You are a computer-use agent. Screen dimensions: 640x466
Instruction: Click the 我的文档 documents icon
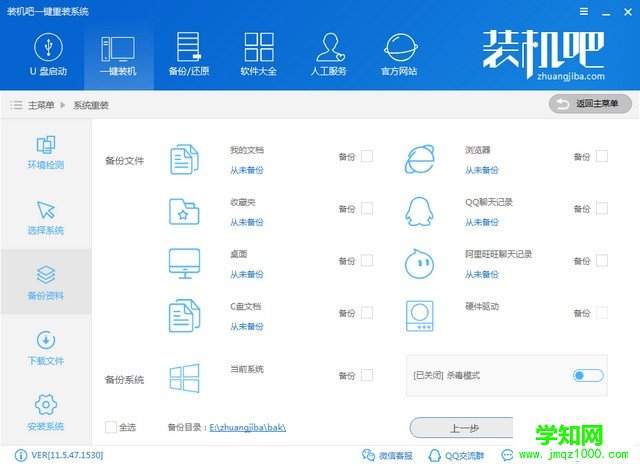tap(184, 160)
